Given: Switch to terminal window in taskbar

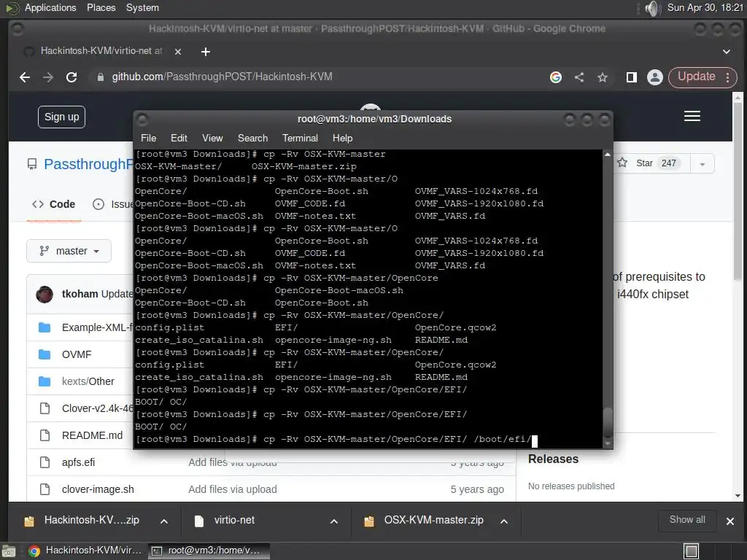Looking at the screenshot, I should tap(209, 551).
